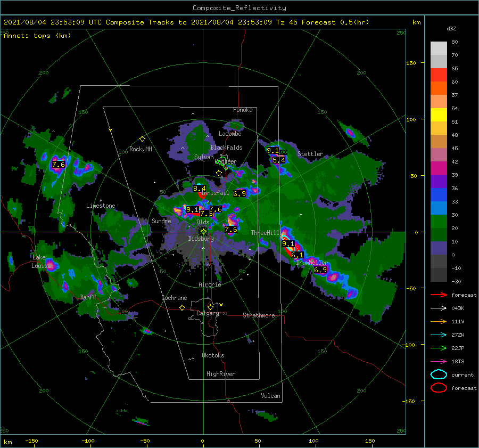This screenshot has width=479, height=448.
Task: Click the dBZ legend heading
Action: pyautogui.click(x=451, y=28)
